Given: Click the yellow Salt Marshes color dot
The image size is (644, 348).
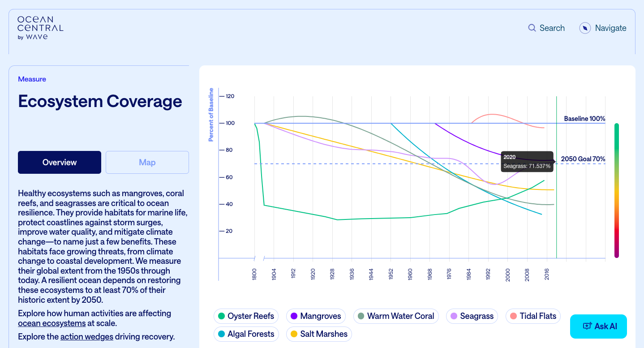Looking at the screenshot, I should [x=294, y=334].
